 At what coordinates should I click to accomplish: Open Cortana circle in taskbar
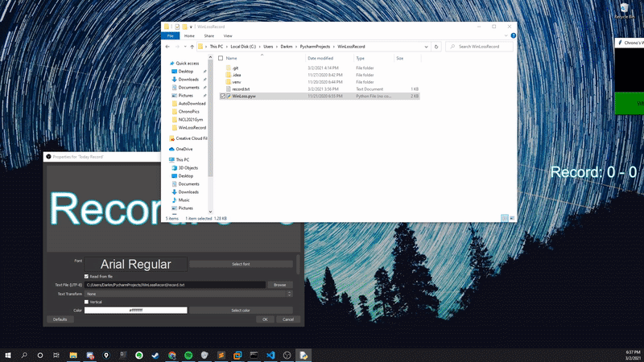point(39,356)
